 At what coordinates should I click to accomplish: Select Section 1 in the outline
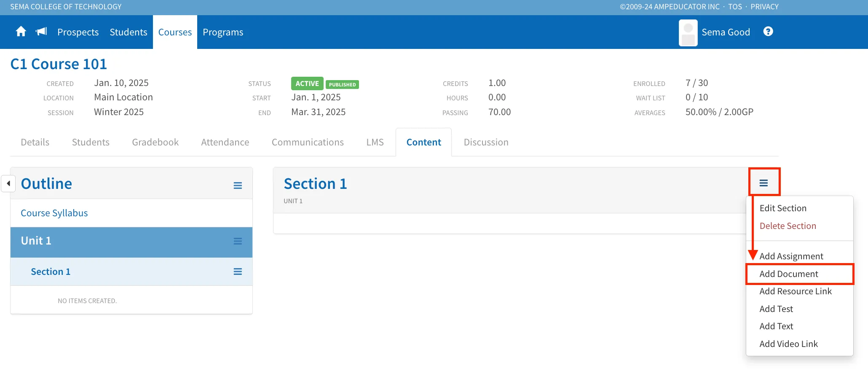tap(51, 272)
